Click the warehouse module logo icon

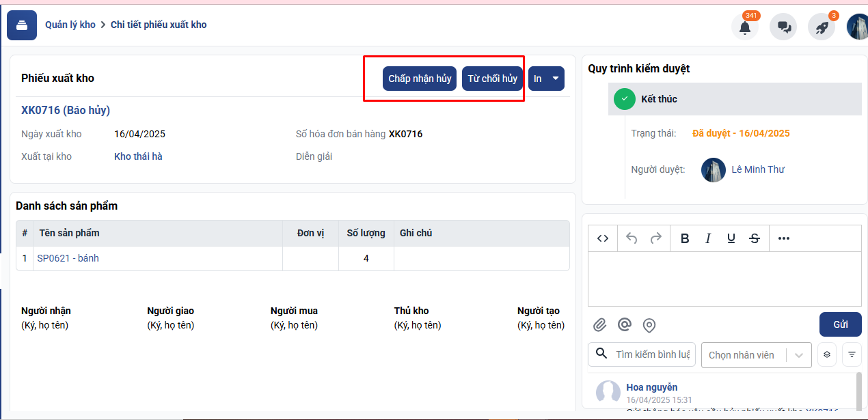coord(22,25)
